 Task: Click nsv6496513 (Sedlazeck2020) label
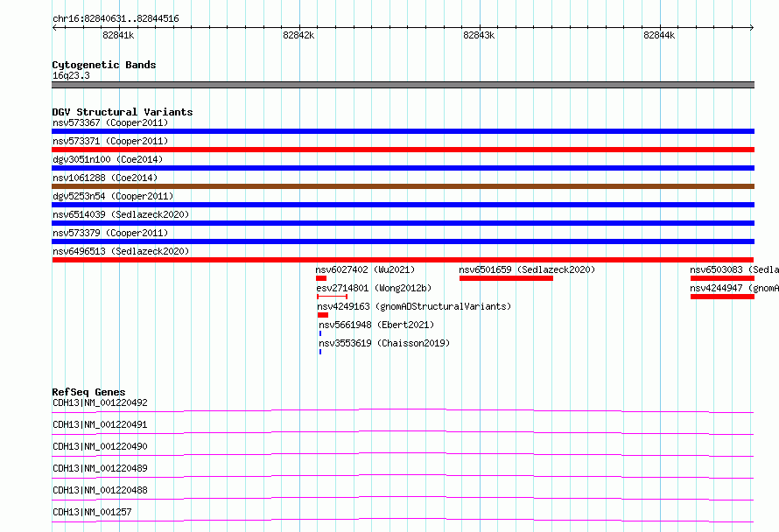[x=121, y=251]
